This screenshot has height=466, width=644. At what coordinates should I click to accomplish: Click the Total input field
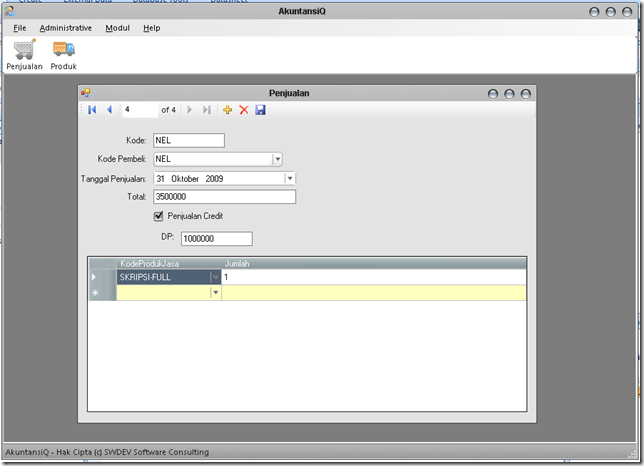click(x=224, y=197)
